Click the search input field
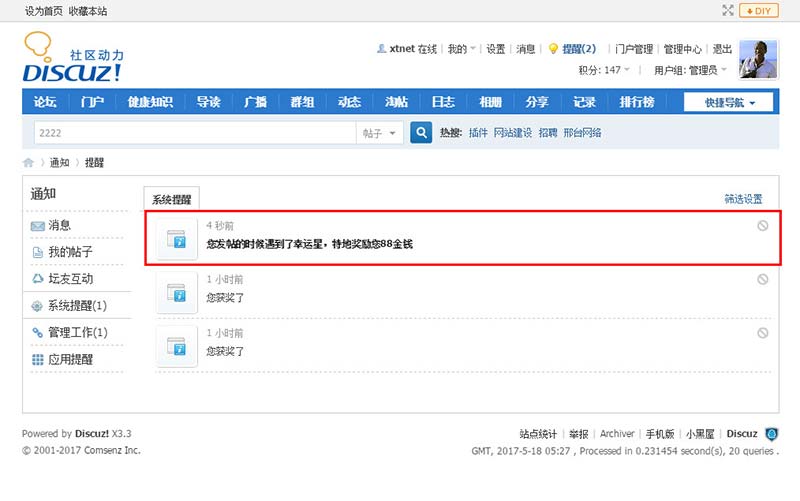The height and width of the screenshot is (501, 800). click(195, 133)
